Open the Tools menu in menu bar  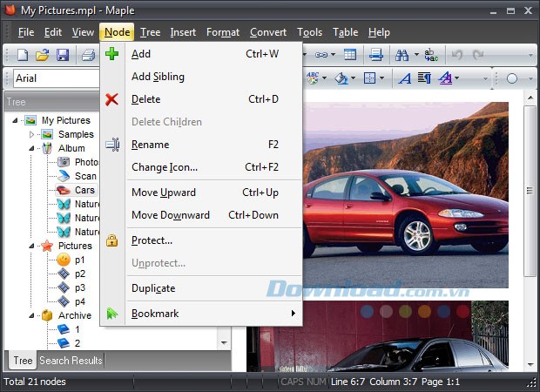pyautogui.click(x=309, y=32)
